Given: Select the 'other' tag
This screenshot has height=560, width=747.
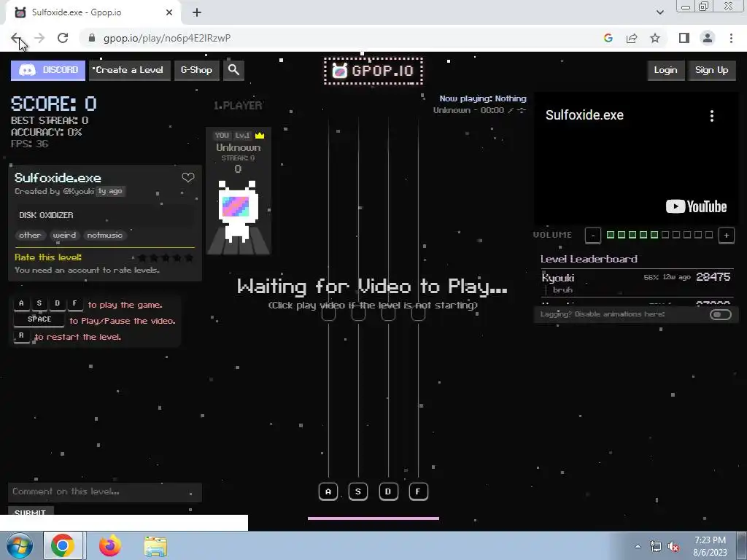Looking at the screenshot, I should (30, 236).
